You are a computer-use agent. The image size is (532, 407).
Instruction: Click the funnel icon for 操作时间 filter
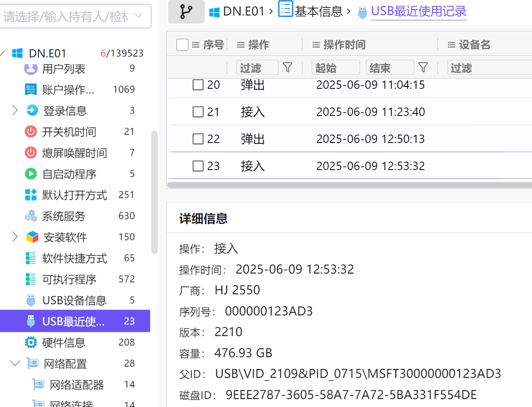(x=423, y=67)
